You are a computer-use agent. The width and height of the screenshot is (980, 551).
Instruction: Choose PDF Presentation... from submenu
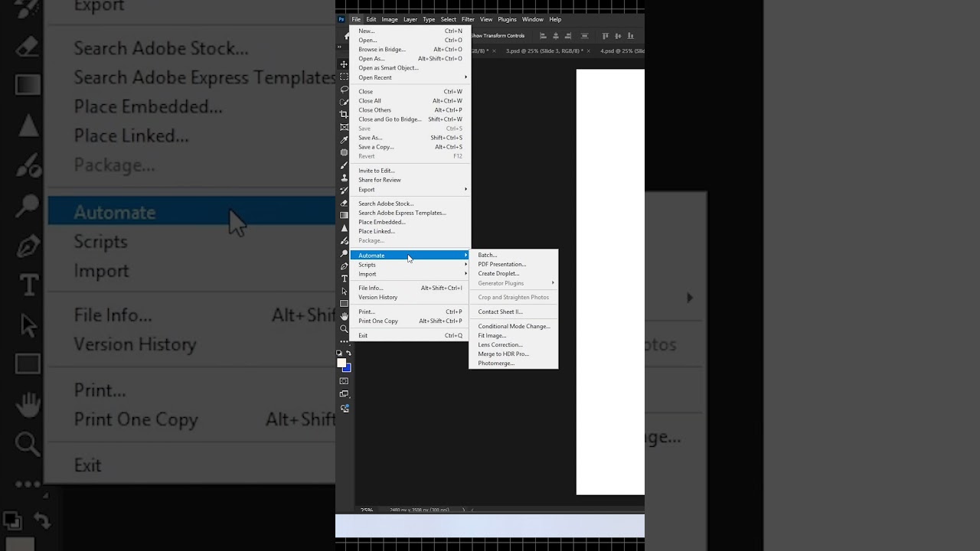click(514, 264)
